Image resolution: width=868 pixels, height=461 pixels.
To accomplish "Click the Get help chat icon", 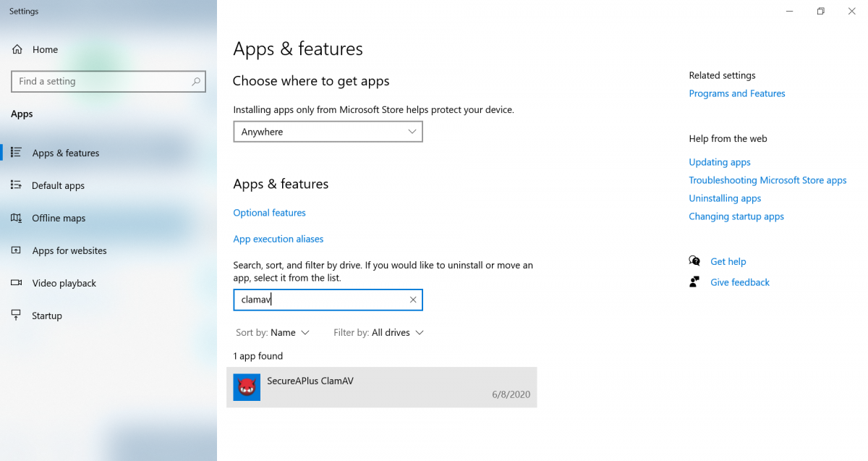I will tap(695, 261).
